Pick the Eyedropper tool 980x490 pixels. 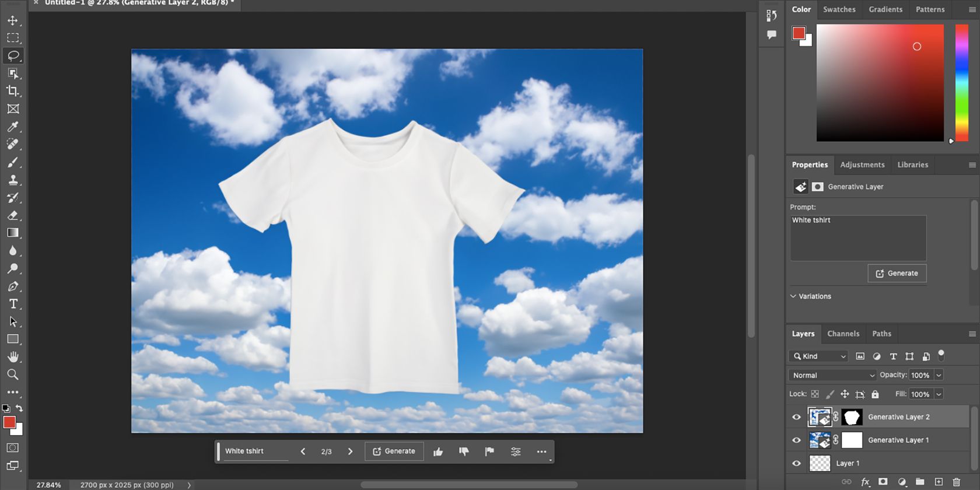click(x=13, y=127)
